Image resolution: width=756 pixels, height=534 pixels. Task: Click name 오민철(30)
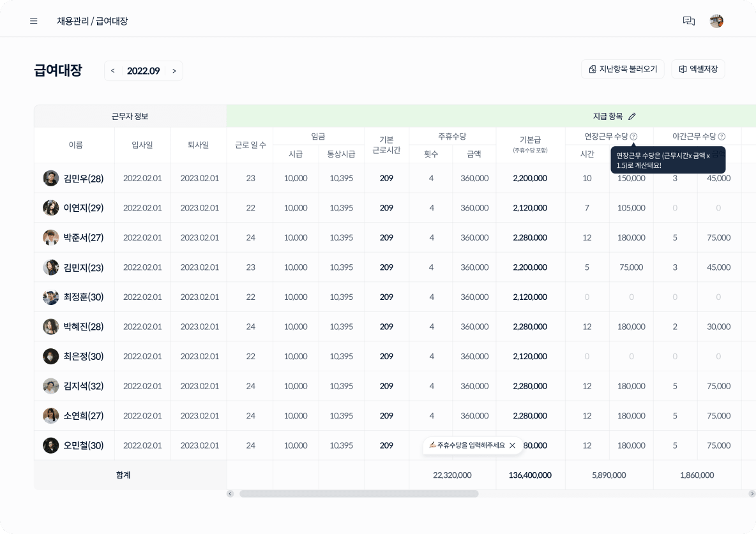pyautogui.click(x=84, y=446)
